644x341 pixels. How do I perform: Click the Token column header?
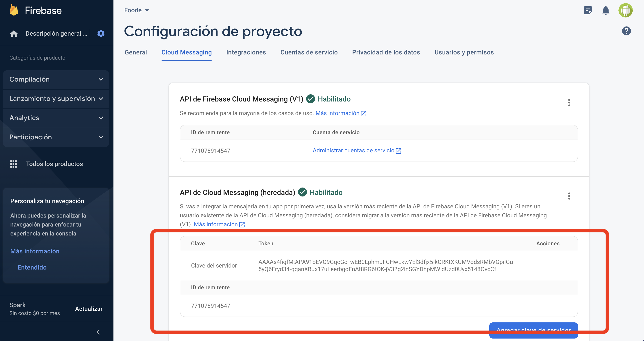[x=266, y=244]
